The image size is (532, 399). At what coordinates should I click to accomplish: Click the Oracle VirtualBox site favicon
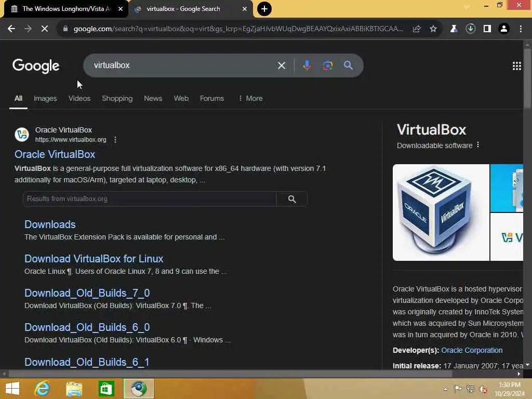22,135
